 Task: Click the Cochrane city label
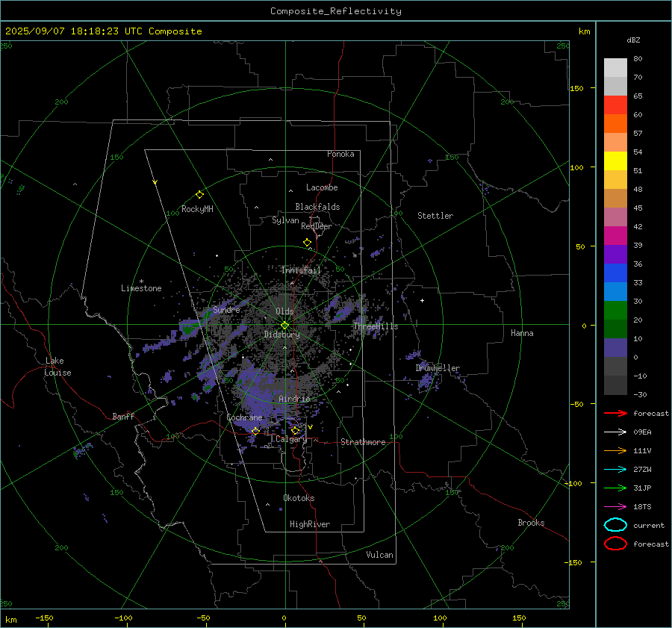[244, 417]
